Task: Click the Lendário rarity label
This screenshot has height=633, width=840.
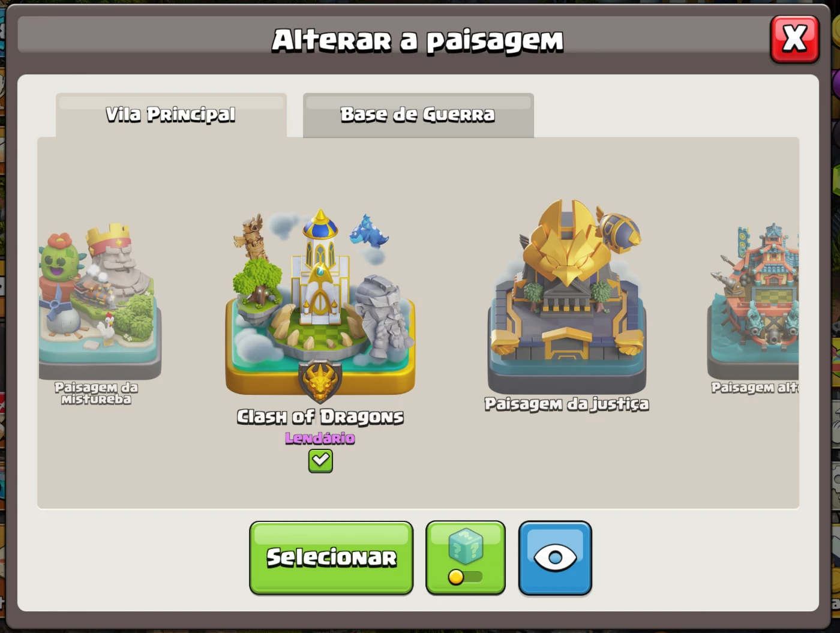Action: (320, 438)
